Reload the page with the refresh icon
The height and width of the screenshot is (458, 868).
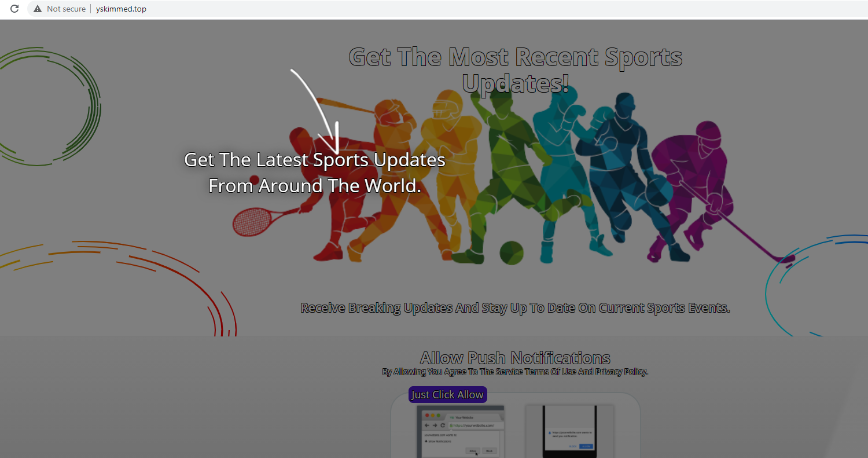(x=15, y=9)
